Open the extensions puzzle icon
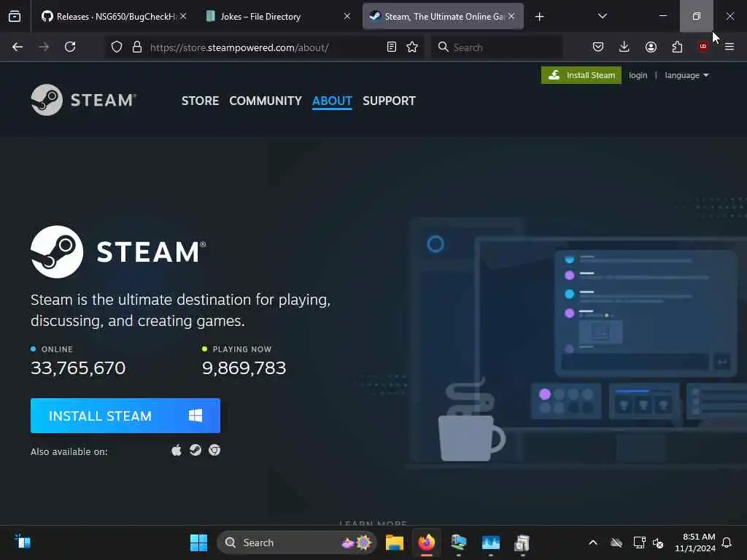Screen dimensions: 747x560 (x=677, y=47)
